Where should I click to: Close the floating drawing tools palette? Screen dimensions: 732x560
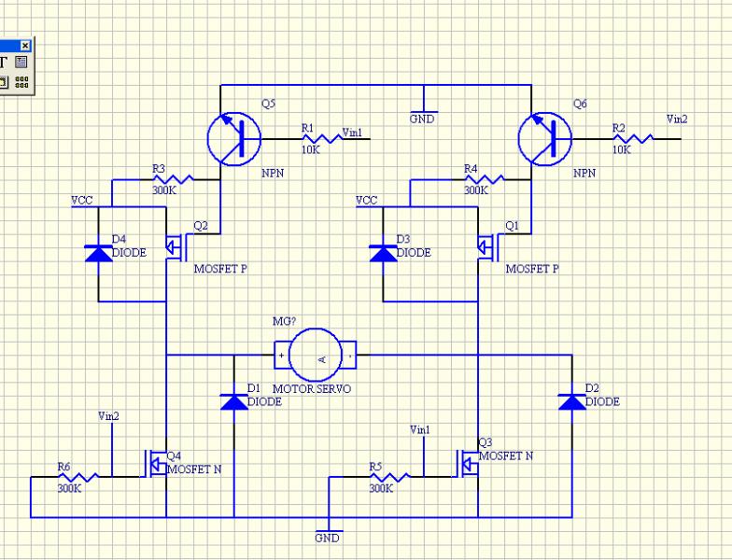25,46
